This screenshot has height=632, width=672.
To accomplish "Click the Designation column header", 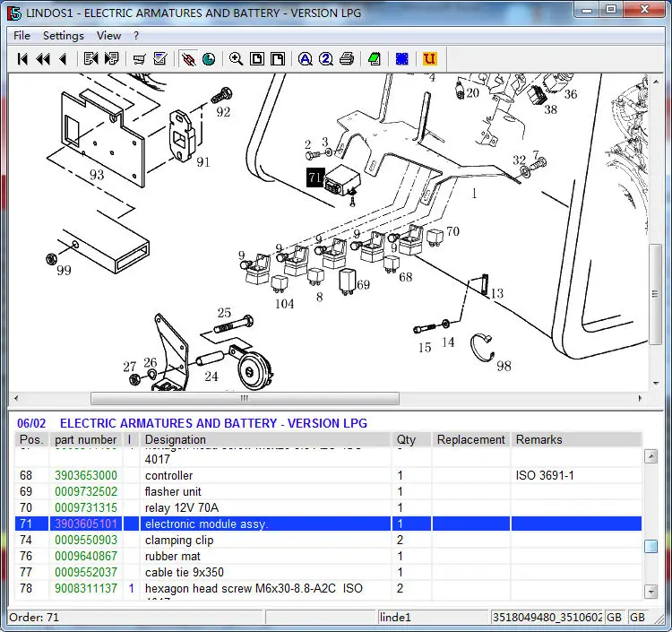I will pyautogui.click(x=265, y=439).
